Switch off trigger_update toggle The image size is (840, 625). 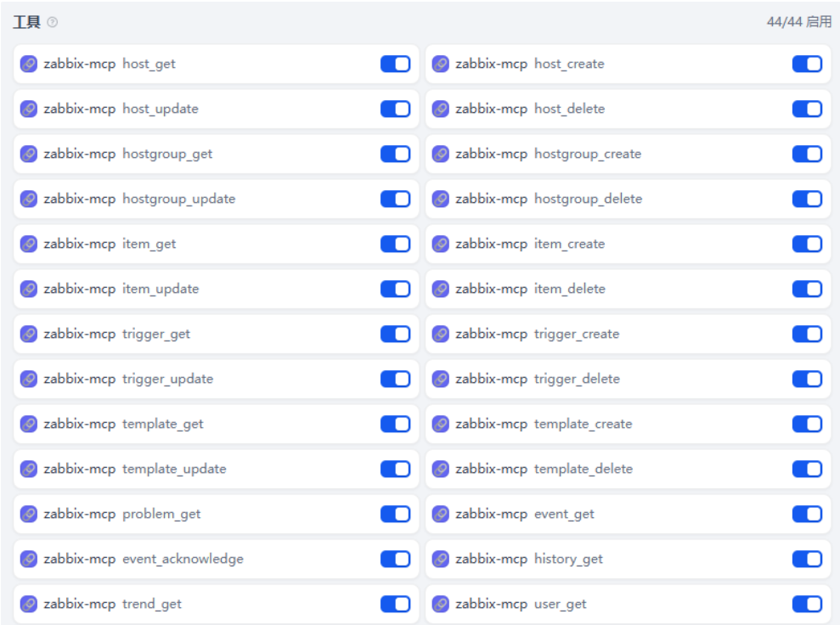point(395,379)
